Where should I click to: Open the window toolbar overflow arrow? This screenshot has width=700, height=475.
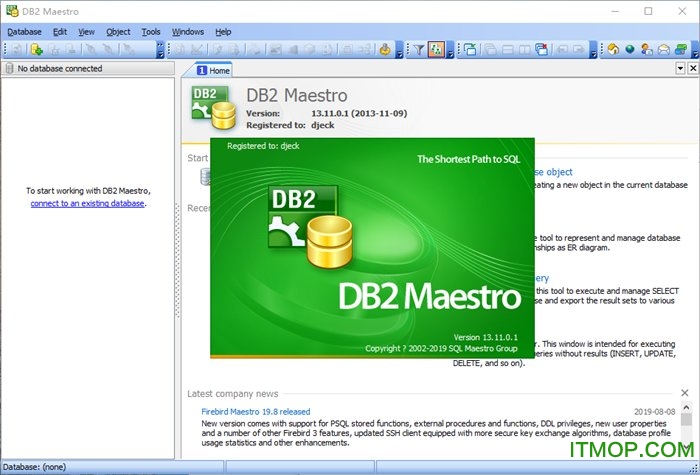click(x=593, y=50)
